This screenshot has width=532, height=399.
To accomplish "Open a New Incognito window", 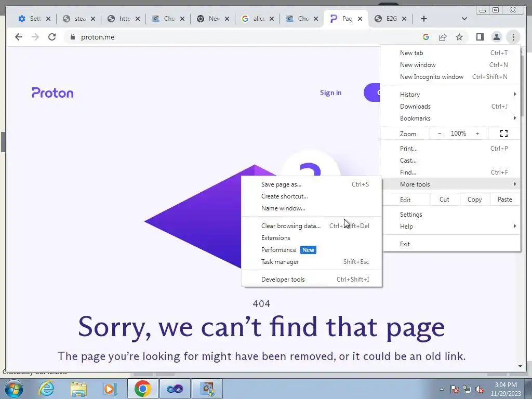I will point(451,77).
